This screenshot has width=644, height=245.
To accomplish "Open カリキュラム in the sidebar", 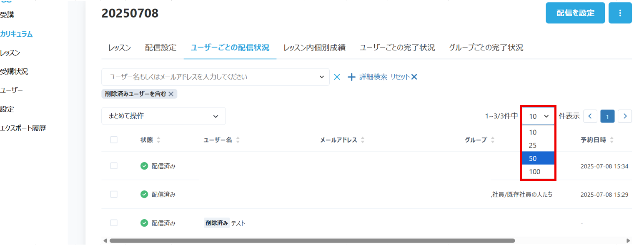I will click(16, 34).
